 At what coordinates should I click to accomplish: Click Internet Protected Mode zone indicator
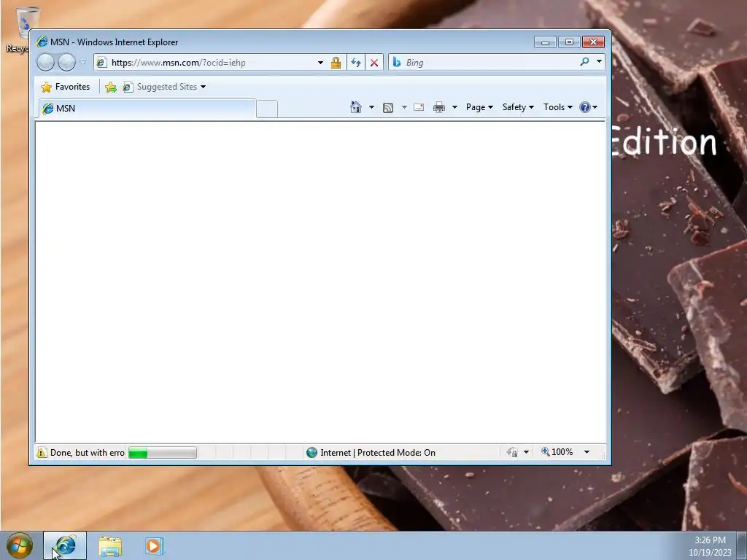pos(371,452)
